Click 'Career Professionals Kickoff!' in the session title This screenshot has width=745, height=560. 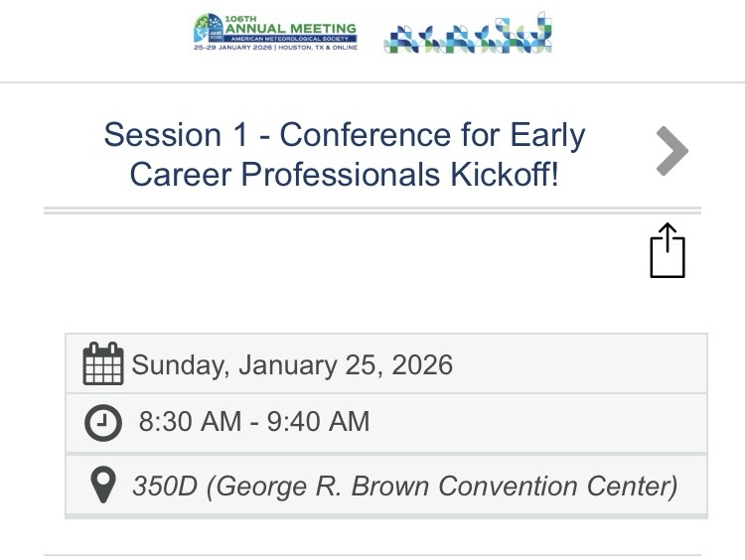point(344,175)
